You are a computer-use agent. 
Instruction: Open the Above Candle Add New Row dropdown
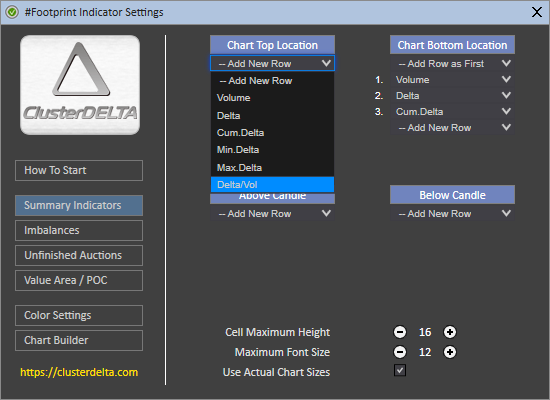[273, 214]
